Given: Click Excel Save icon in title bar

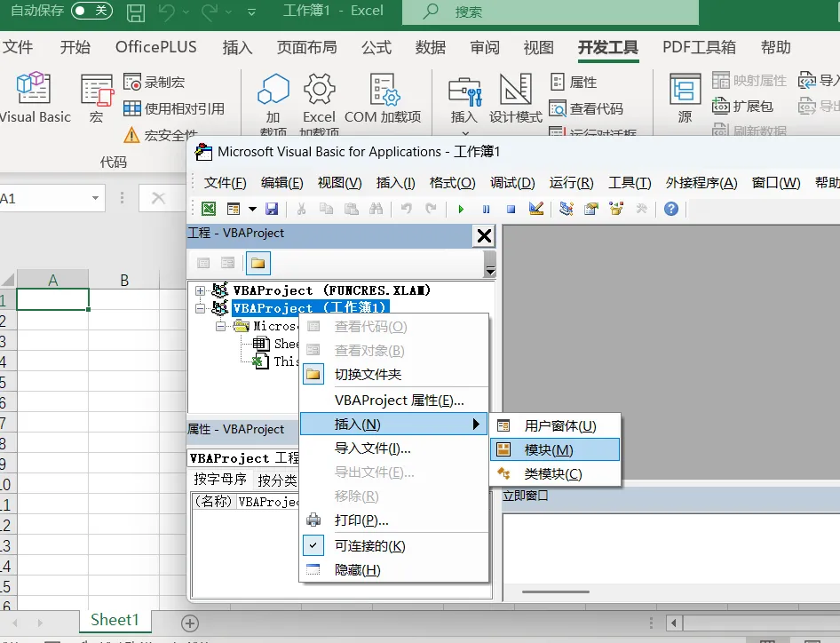Looking at the screenshot, I should point(136,12).
